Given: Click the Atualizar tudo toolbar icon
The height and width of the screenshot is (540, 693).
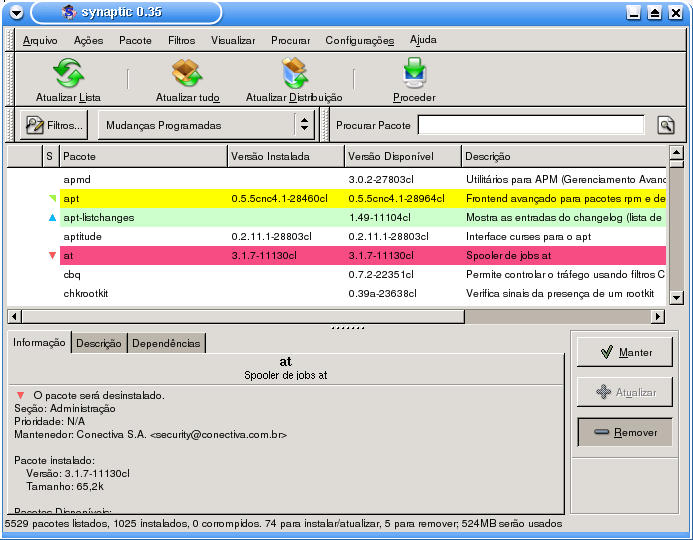Looking at the screenshot, I should 187,72.
